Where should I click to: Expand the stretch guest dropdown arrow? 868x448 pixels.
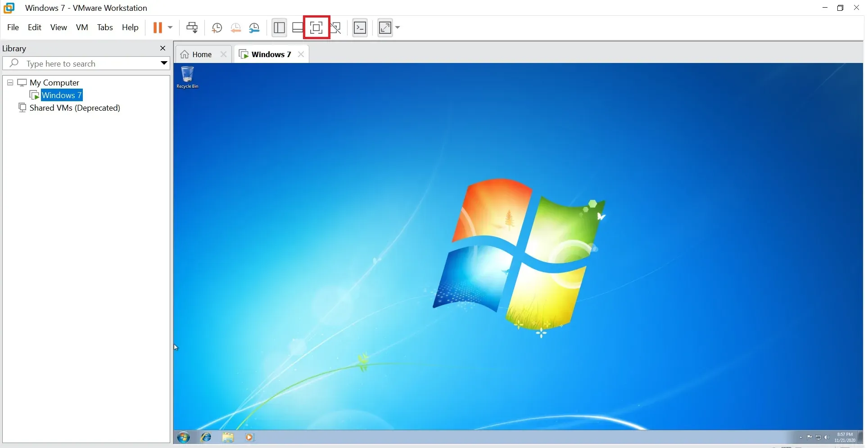[x=398, y=28]
